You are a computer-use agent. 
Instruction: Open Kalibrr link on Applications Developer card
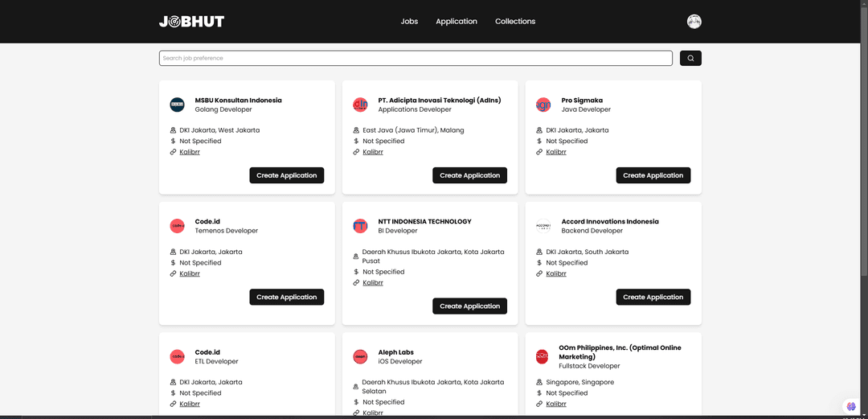(x=373, y=152)
